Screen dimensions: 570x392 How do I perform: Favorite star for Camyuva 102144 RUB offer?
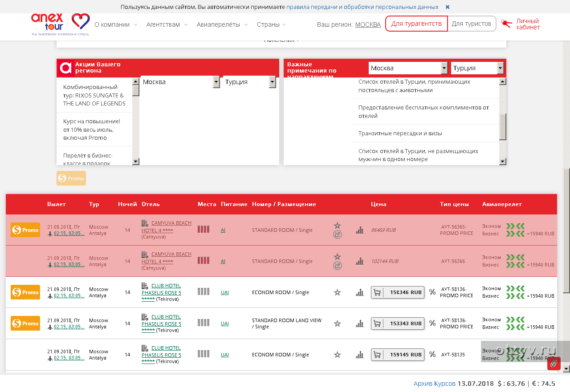(x=337, y=257)
